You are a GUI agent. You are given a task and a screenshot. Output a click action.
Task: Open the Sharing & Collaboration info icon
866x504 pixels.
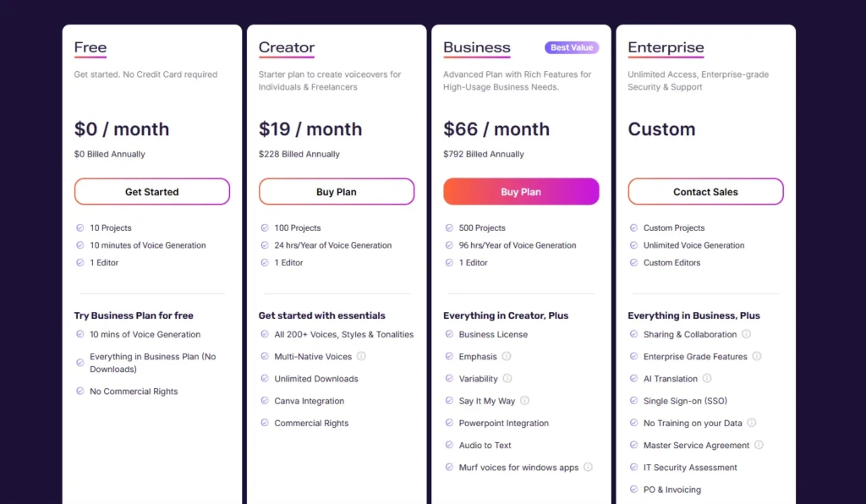[746, 334]
